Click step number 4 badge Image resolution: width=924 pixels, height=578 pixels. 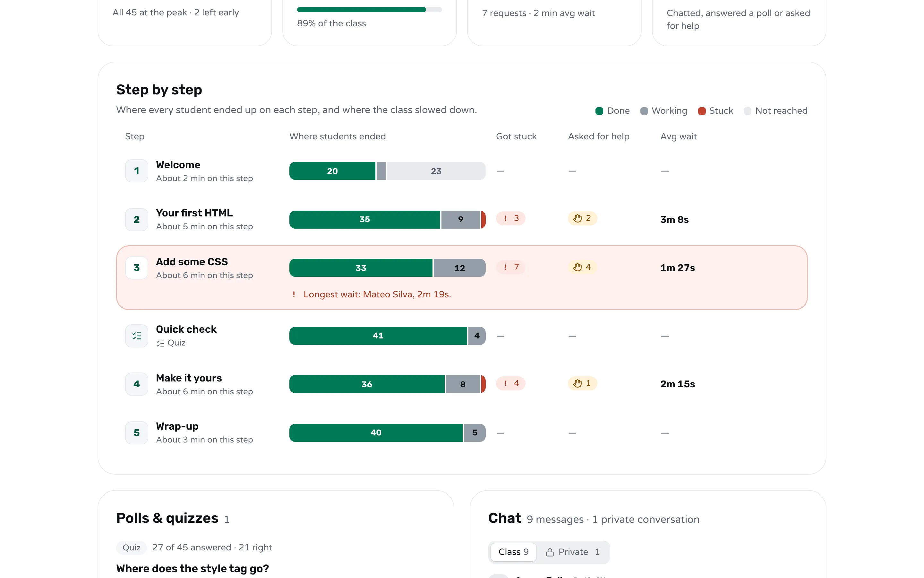point(137,384)
